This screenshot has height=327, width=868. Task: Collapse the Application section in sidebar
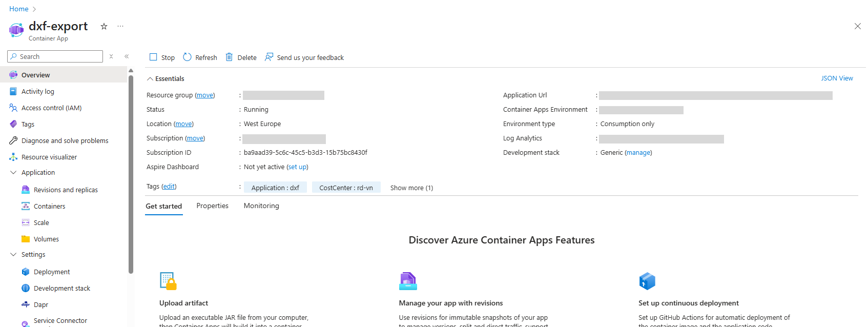pos(13,173)
